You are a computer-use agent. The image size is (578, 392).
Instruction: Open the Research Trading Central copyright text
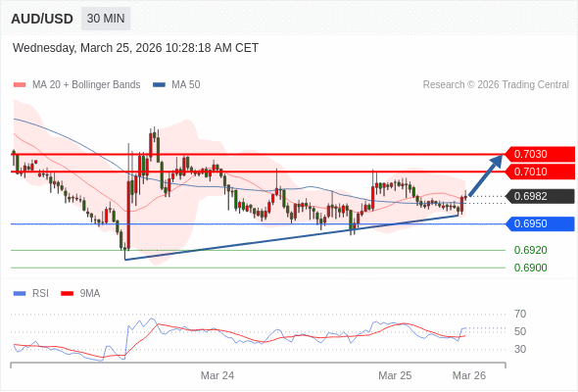496,85
